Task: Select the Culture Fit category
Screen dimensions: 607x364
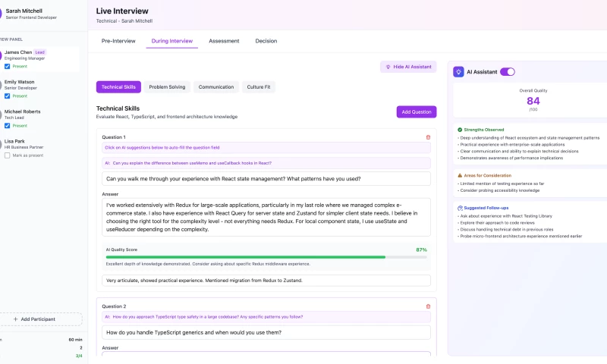Action: (259, 87)
